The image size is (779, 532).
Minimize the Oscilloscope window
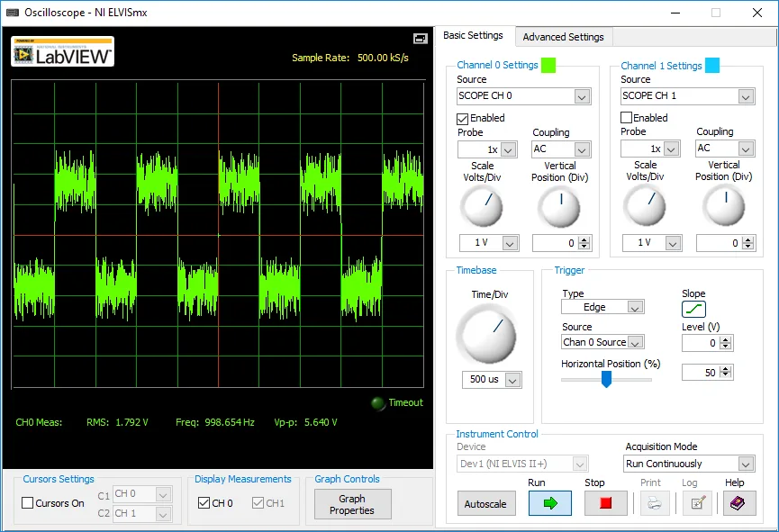click(x=675, y=13)
